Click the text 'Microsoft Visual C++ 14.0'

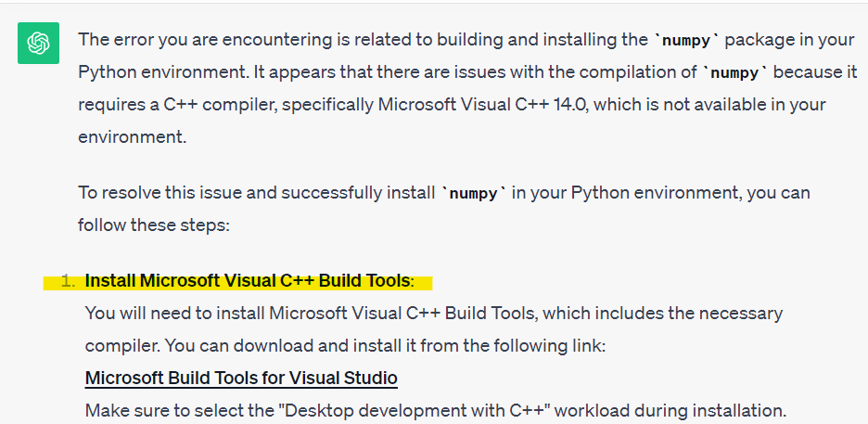click(482, 105)
